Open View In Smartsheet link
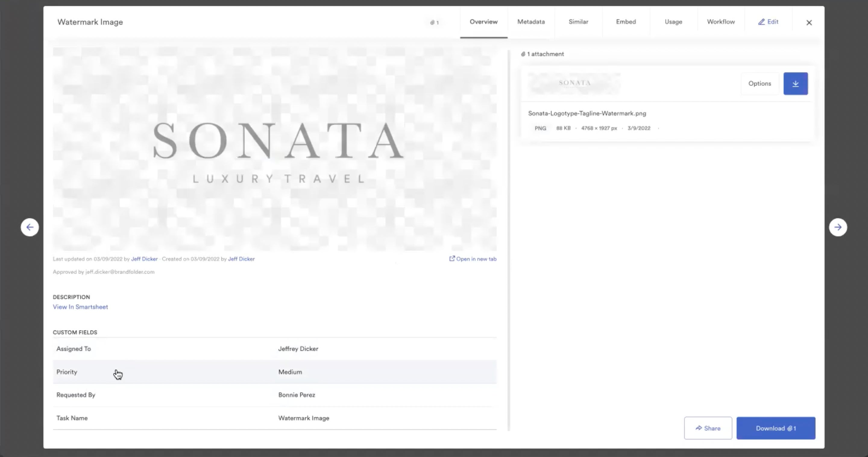Image resolution: width=868 pixels, height=457 pixels. tap(80, 307)
